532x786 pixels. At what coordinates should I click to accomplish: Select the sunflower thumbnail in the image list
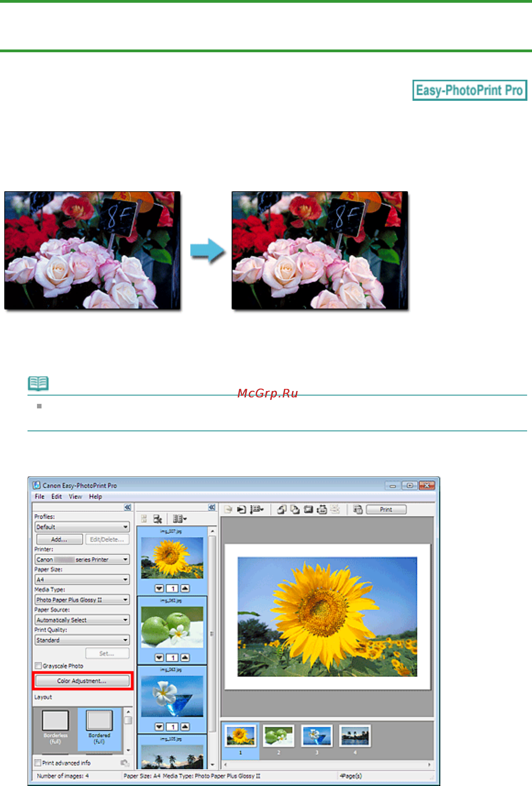(172, 558)
